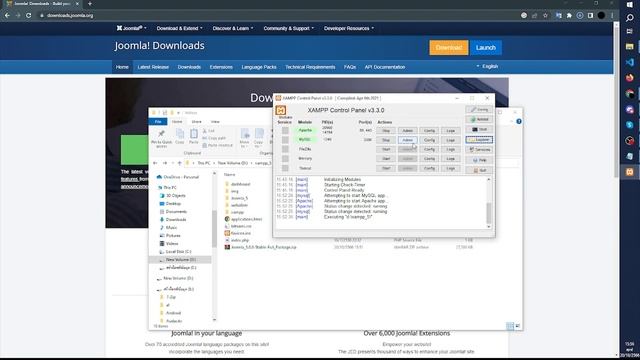
Task: Click browser reload icon
Action: 29,16
